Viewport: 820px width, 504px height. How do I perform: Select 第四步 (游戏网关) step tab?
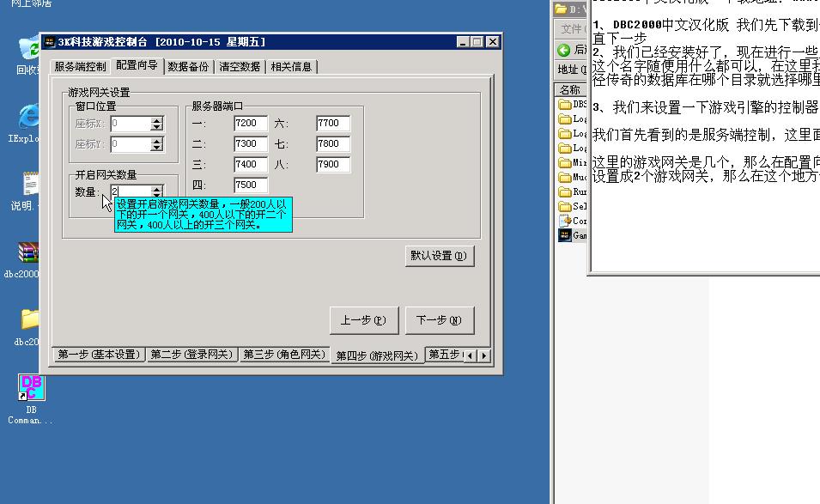[377, 355]
